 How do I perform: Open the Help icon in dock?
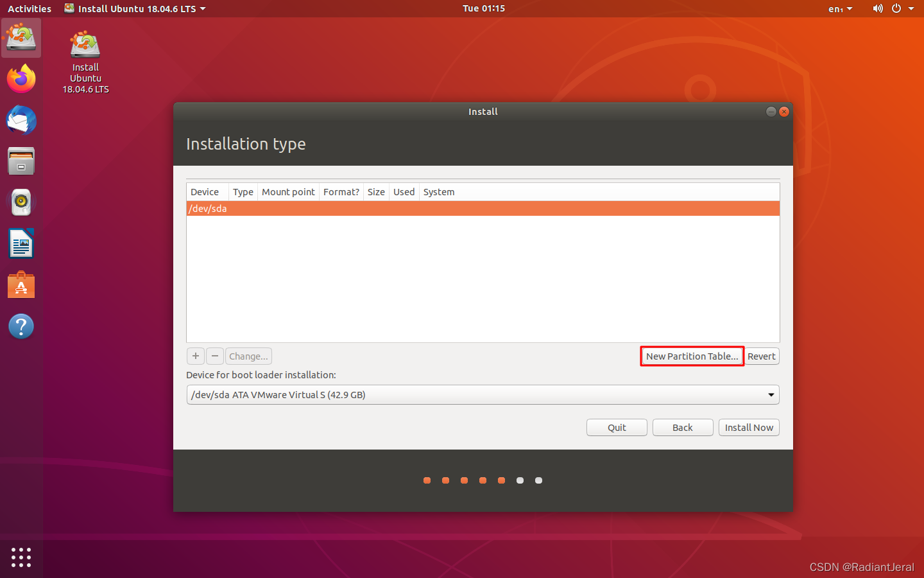coord(21,326)
